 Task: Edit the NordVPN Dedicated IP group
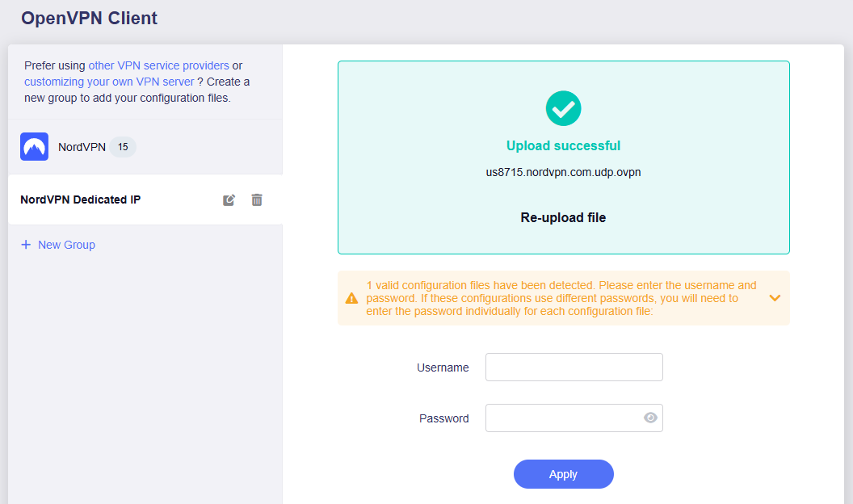click(229, 199)
